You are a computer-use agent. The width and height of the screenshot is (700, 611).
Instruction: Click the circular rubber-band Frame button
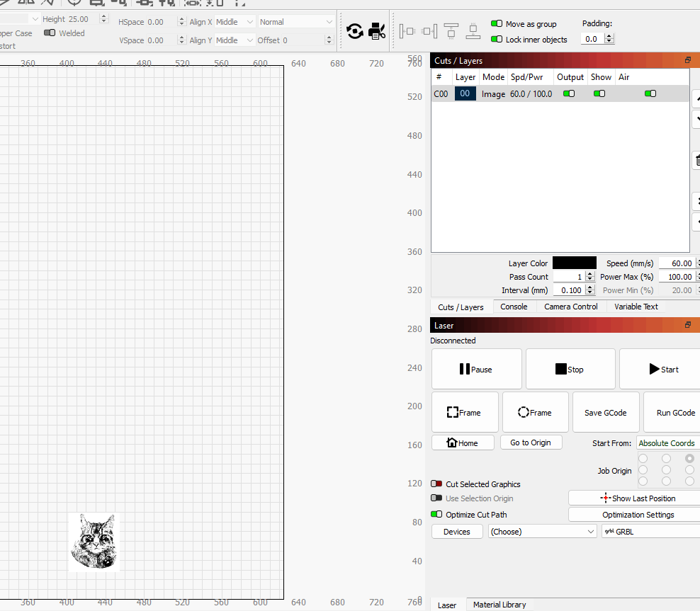tap(535, 413)
